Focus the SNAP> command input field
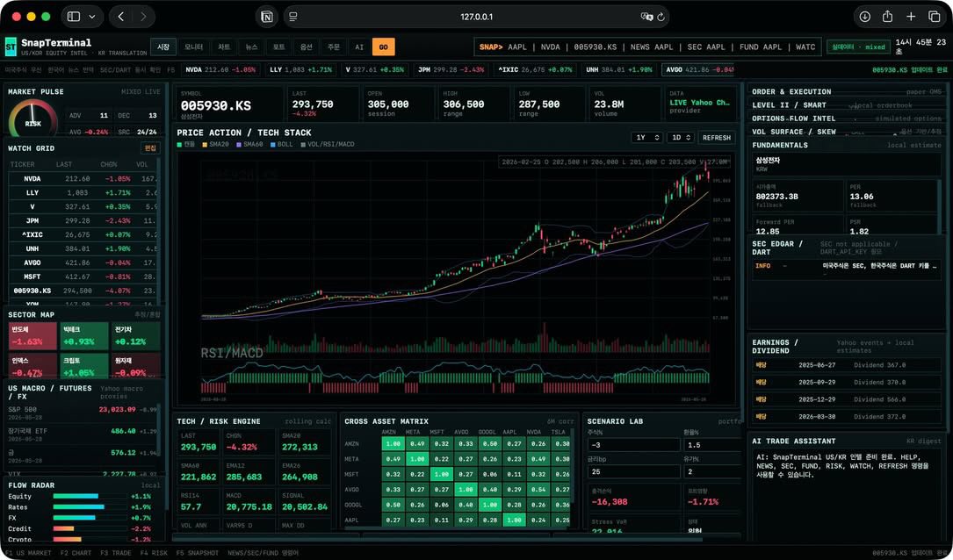The image size is (953, 560). [x=648, y=47]
